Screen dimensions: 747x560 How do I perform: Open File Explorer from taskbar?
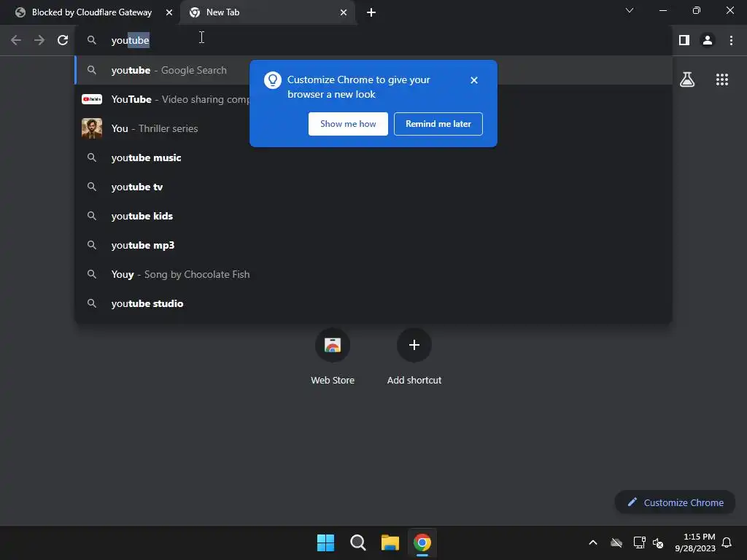[x=390, y=542]
